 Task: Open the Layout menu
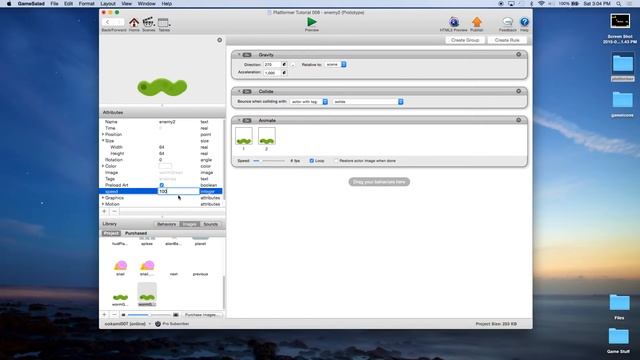point(108,4)
